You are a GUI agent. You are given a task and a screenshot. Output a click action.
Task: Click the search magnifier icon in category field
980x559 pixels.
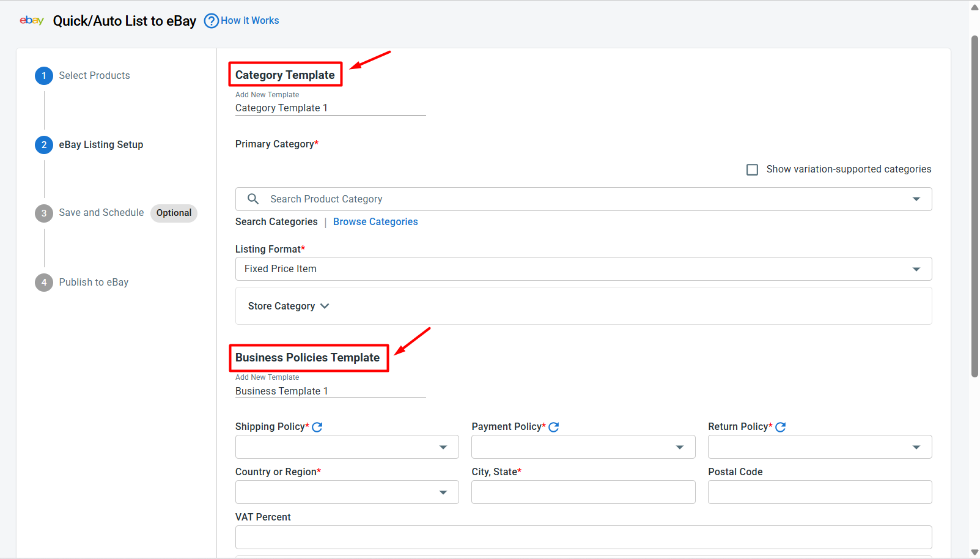pyautogui.click(x=253, y=199)
